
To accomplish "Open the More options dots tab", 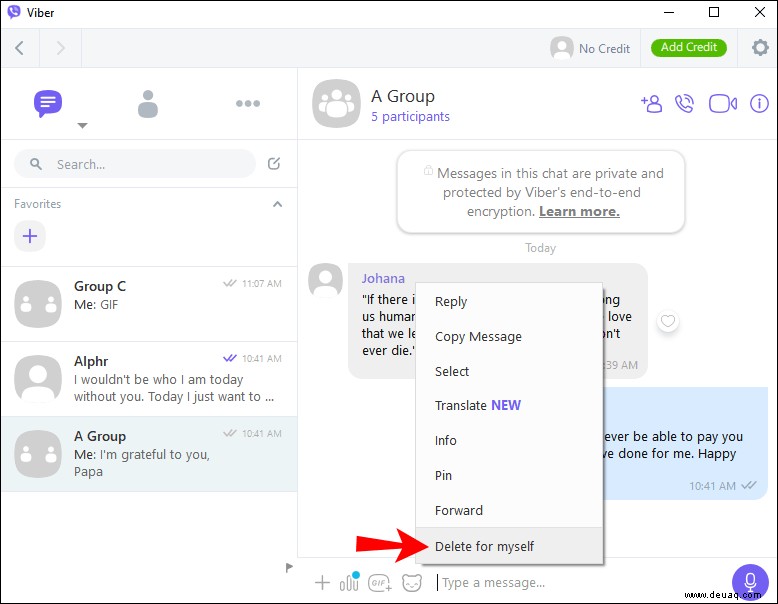I will pos(248,103).
